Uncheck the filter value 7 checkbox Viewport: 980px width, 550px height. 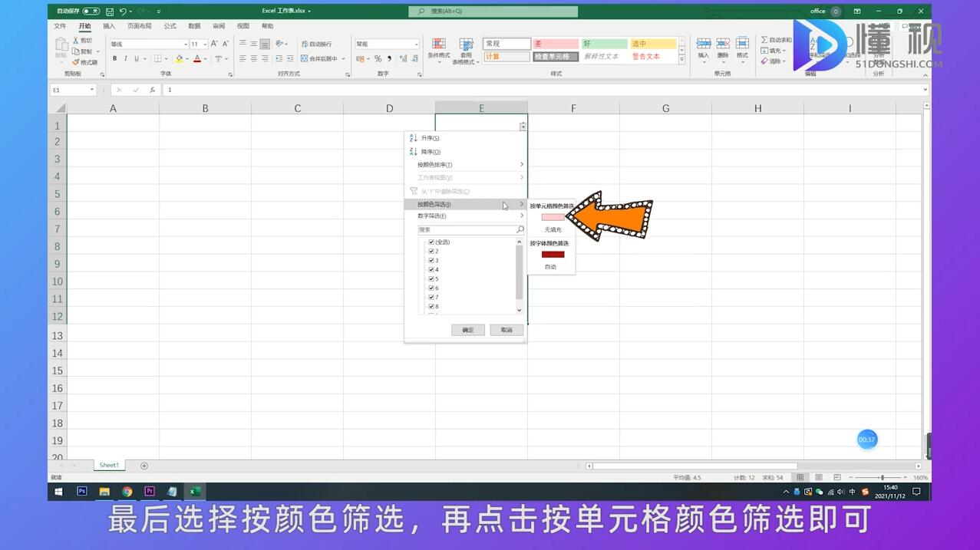pos(431,298)
